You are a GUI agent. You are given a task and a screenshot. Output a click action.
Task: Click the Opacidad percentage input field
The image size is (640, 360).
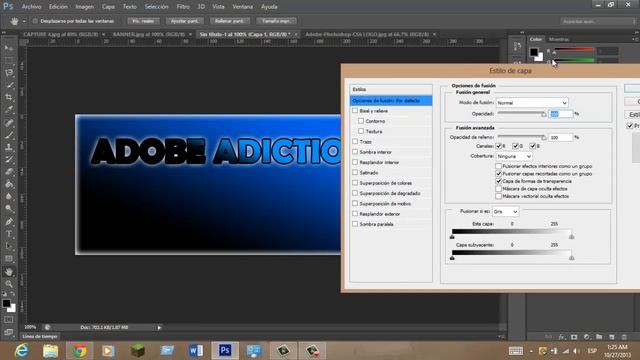[x=561, y=114]
